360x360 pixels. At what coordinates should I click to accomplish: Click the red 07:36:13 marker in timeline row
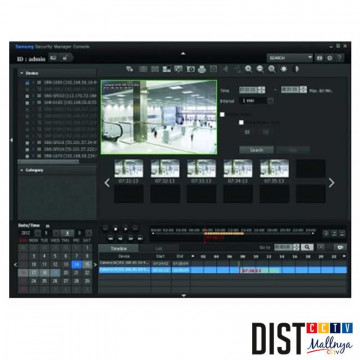(251, 270)
